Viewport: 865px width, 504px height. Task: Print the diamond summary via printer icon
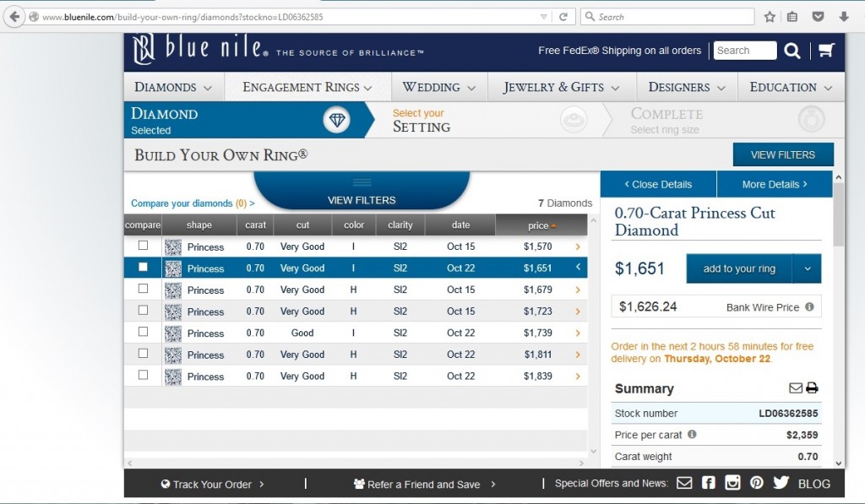(x=812, y=388)
